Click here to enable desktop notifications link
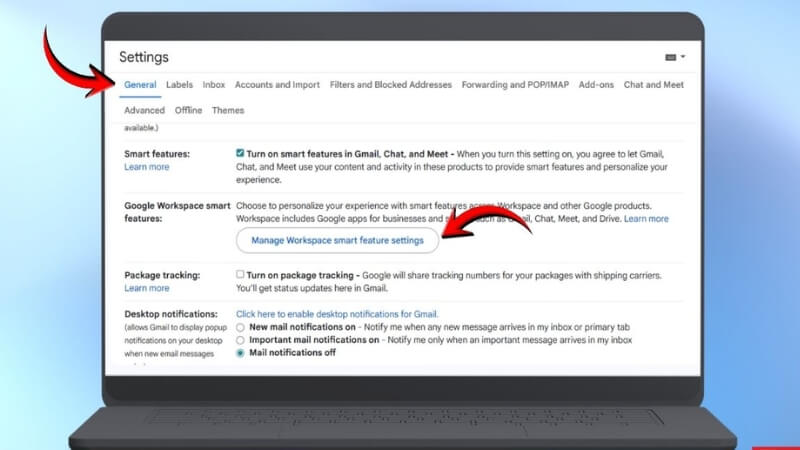The image size is (800, 450). pyautogui.click(x=337, y=314)
